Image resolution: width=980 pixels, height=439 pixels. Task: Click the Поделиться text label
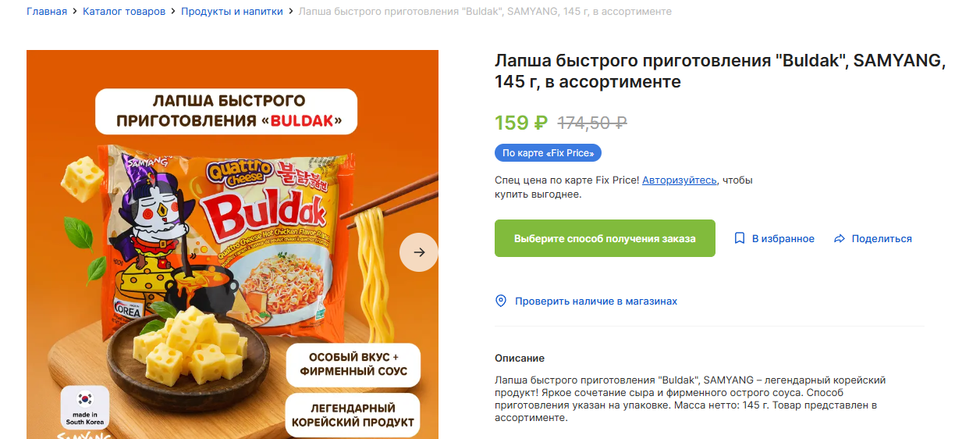(x=882, y=239)
